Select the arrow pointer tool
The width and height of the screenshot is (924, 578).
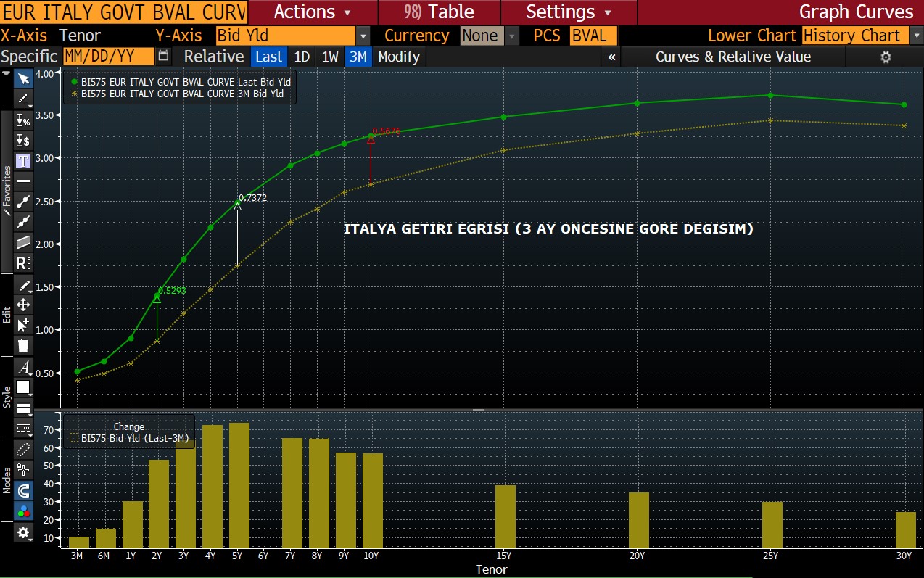click(x=23, y=79)
